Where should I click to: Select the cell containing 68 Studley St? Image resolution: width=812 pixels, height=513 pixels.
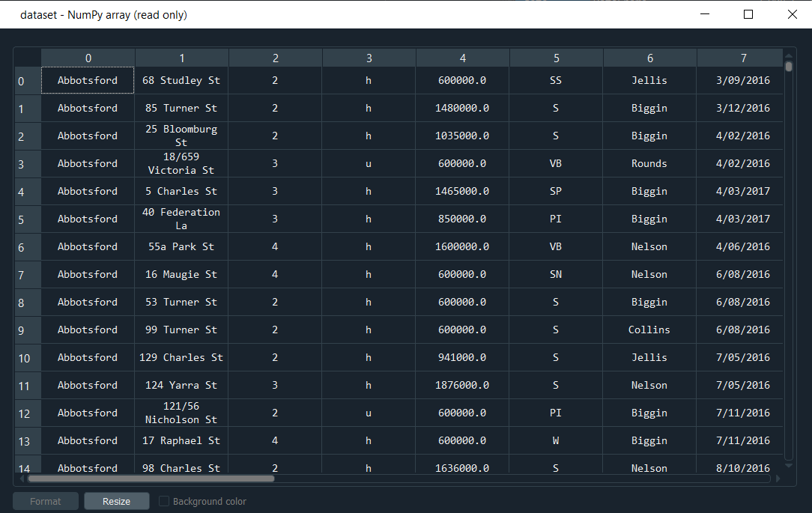coord(181,80)
